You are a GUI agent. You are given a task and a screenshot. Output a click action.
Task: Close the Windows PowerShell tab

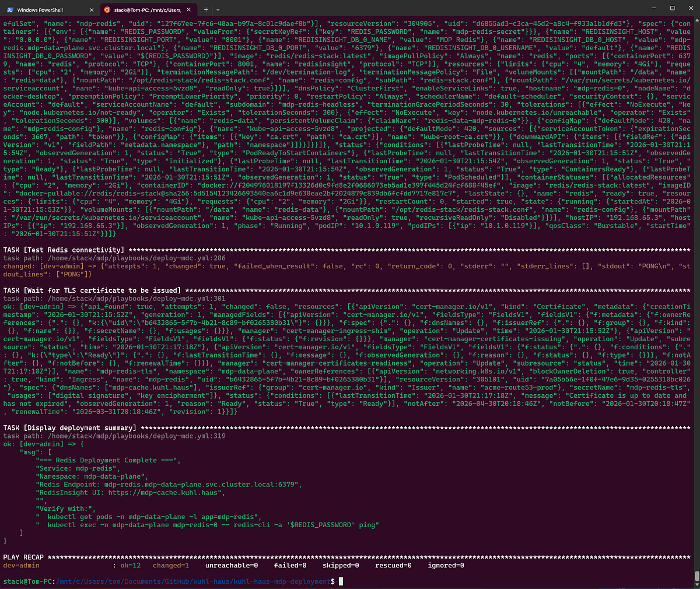(92, 10)
